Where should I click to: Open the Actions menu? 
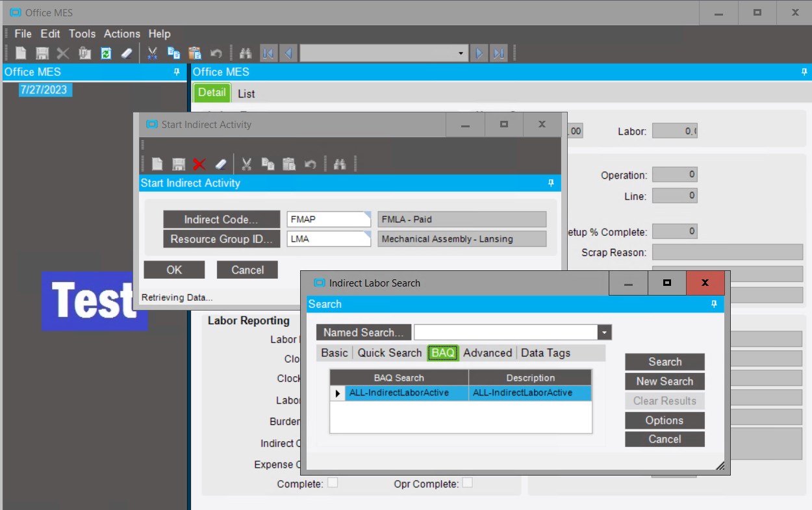point(122,34)
